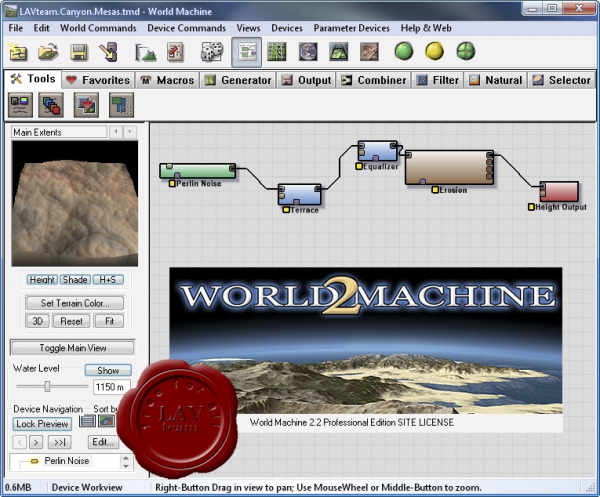Viewport: 600px width, 497px height.
Task: Click the green crosshair build icon
Action: pos(466,51)
